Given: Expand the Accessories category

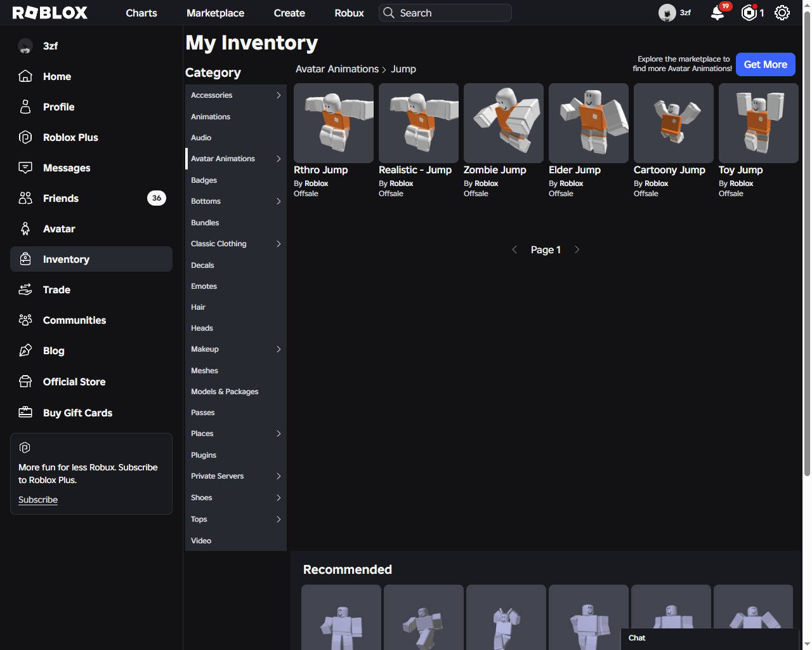Looking at the screenshot, I should (x=278, y=95).
